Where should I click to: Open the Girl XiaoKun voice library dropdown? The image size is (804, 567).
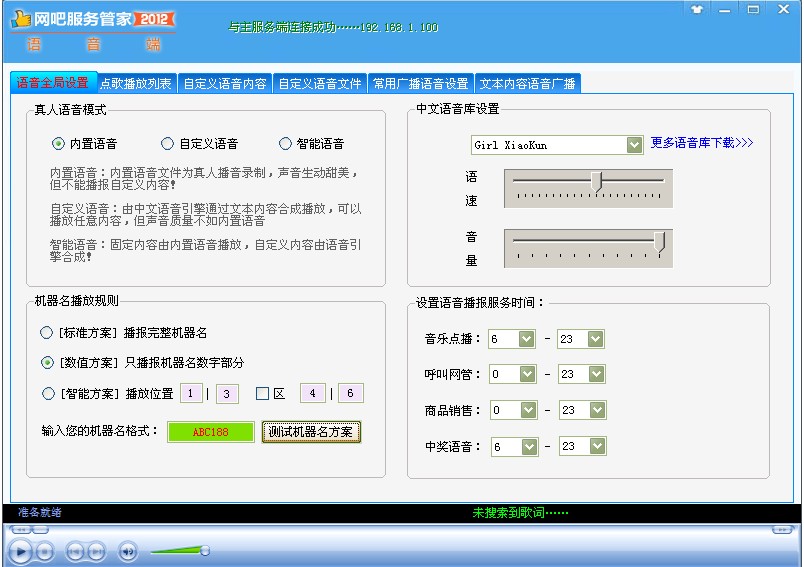point(634,145)
